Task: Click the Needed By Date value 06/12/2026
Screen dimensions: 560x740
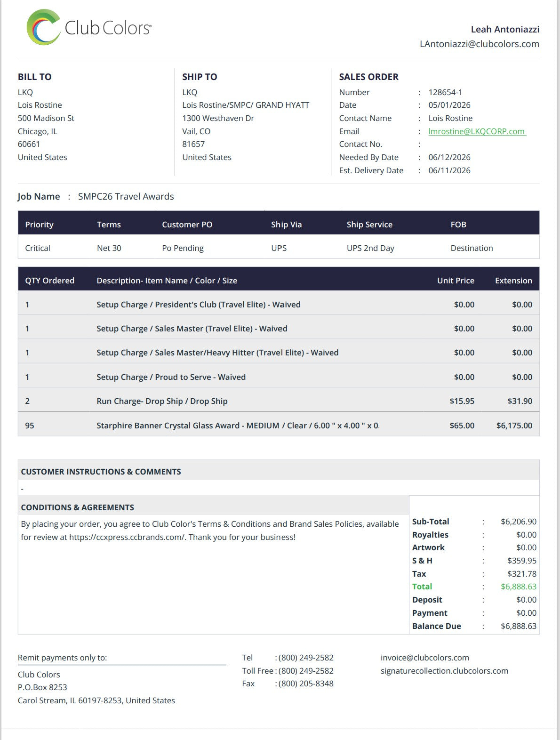Action: [449, 157]
